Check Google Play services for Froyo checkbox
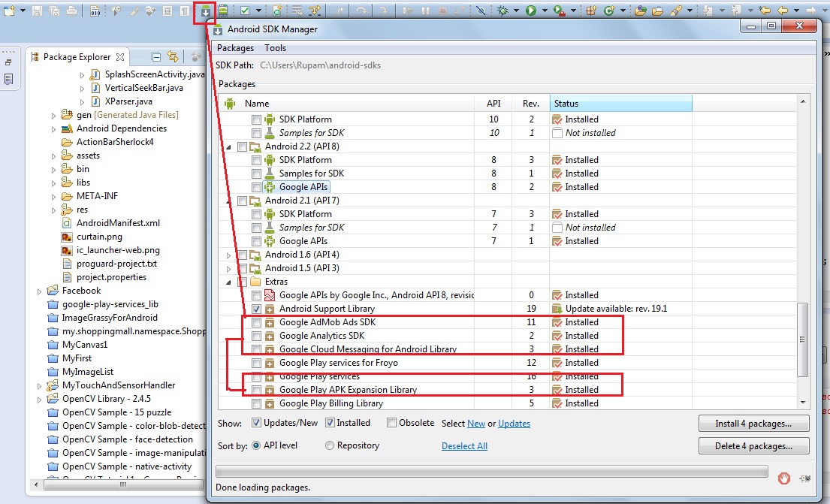This screenshot has height=504, width=830. point(256,364)
